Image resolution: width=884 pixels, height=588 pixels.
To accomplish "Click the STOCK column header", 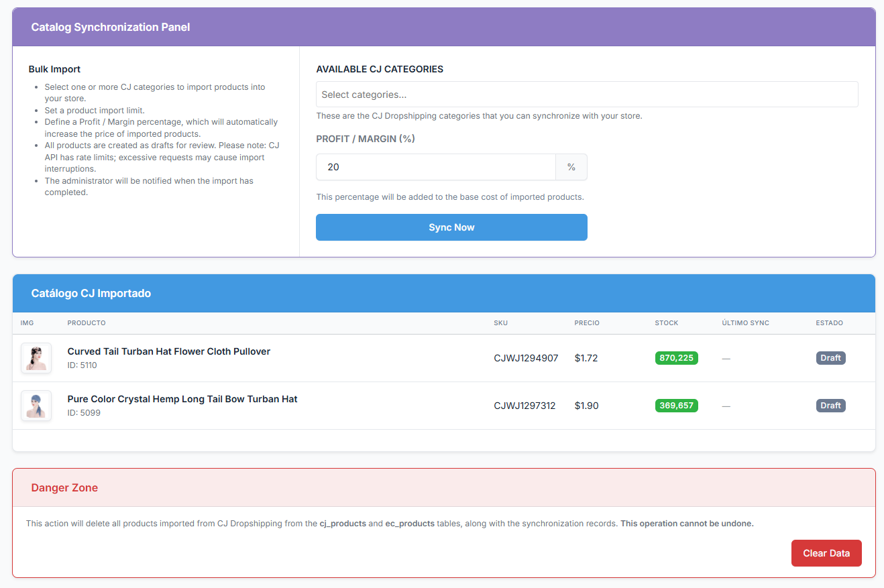I will pyautogui.click(x=666, y=323).
